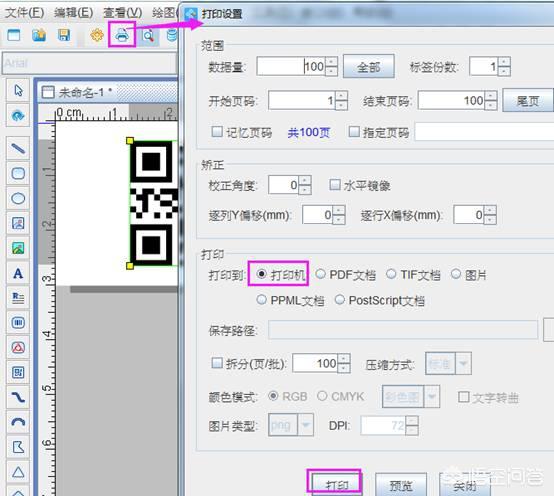This screenshot has height=496, width=554.
Task: Open the color mode 彩色图 combo box
Action: (x=411, y=396)
